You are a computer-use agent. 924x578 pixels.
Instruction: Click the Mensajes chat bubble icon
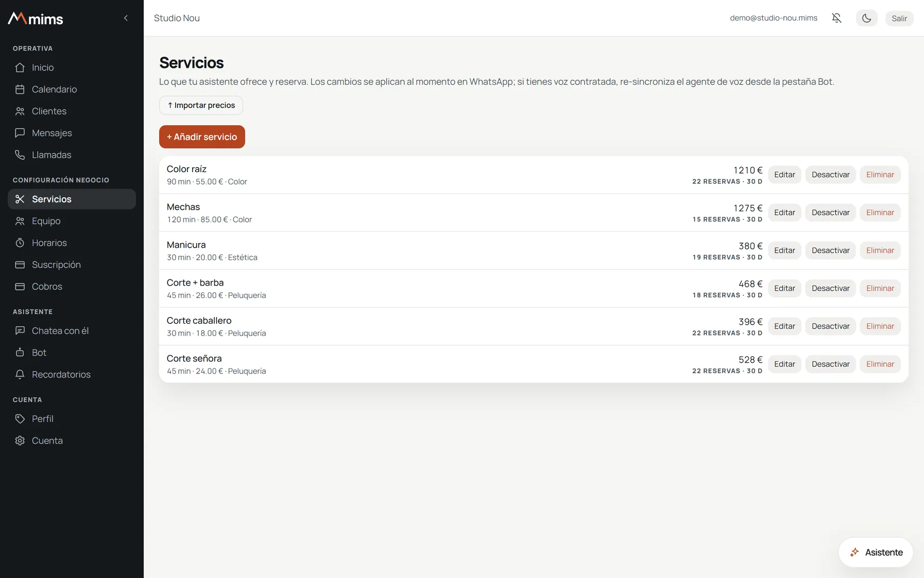point(20,133)
